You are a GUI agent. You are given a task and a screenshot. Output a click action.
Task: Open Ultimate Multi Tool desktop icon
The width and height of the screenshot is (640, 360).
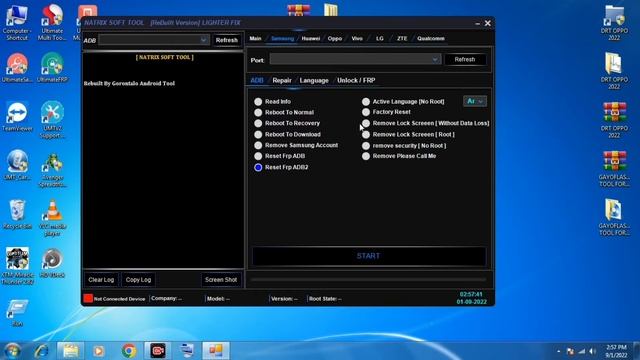[52, 23]
